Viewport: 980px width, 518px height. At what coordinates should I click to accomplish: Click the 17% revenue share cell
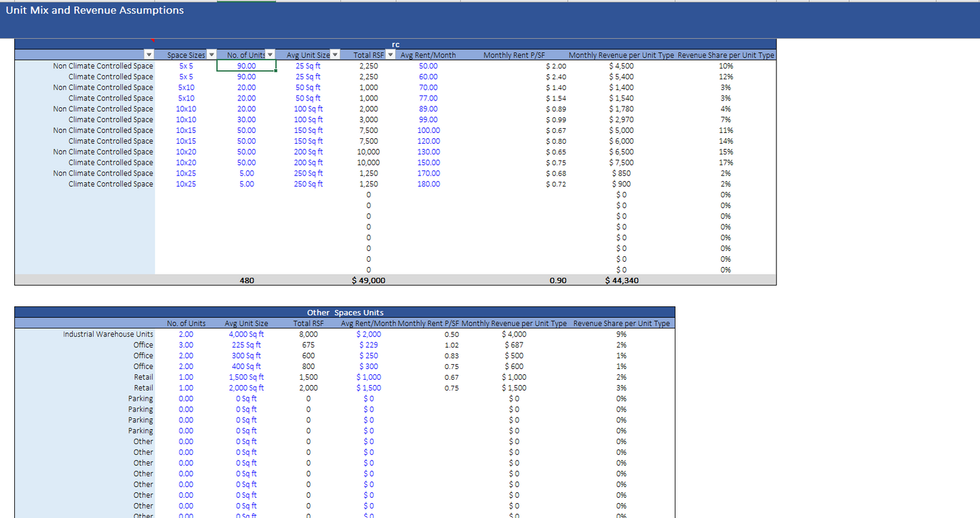tap(726, 163)
